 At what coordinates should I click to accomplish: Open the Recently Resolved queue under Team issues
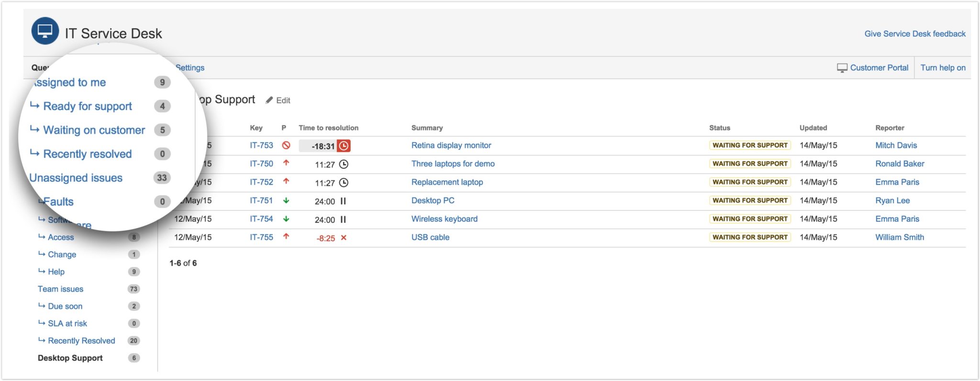click(x=81, y=340)
